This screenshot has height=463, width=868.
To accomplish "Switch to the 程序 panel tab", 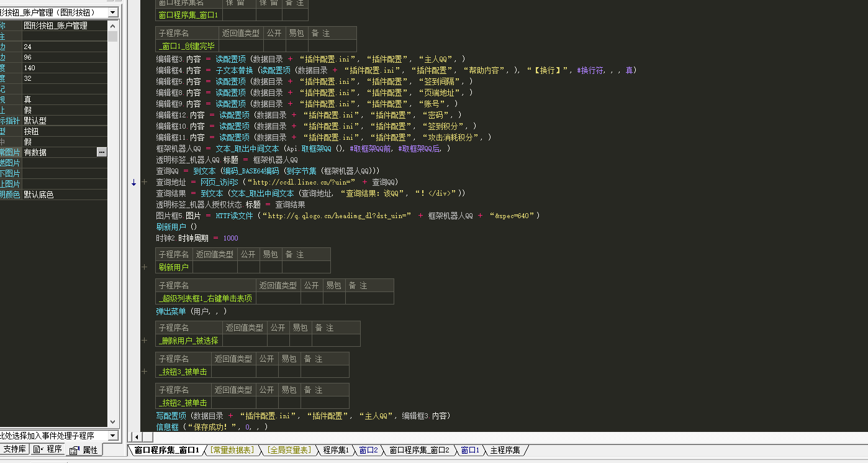I will [48, 449].
